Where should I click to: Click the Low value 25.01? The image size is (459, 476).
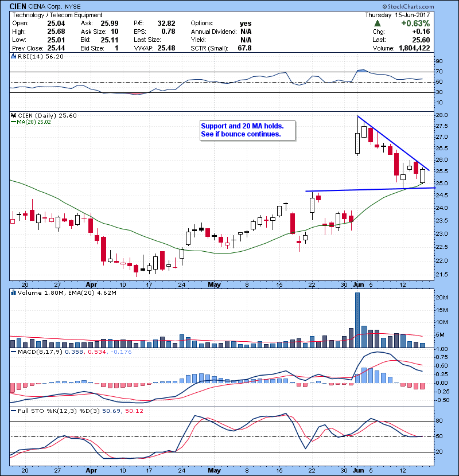point(56,40)
